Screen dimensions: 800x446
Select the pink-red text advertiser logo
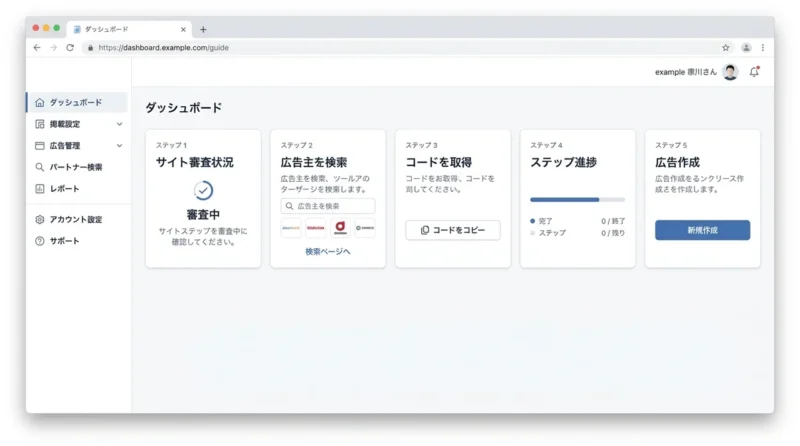pos(316,228)
